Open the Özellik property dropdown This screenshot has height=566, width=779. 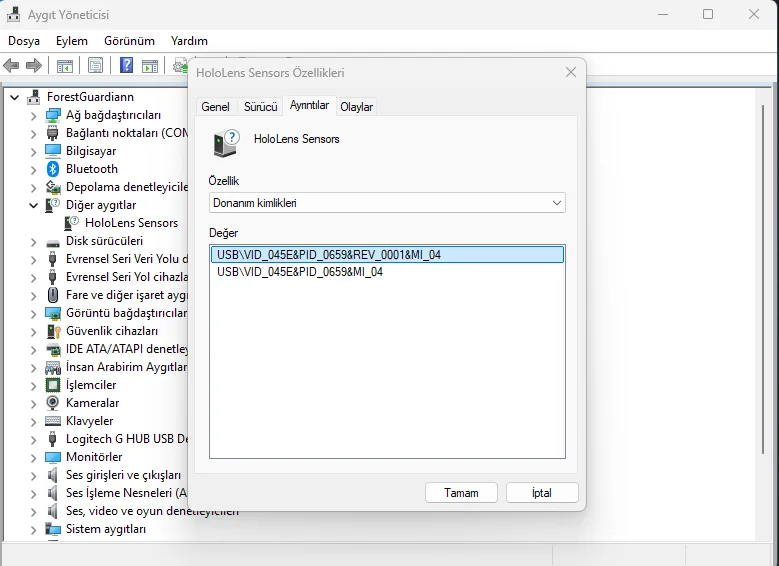coord(387,203)
